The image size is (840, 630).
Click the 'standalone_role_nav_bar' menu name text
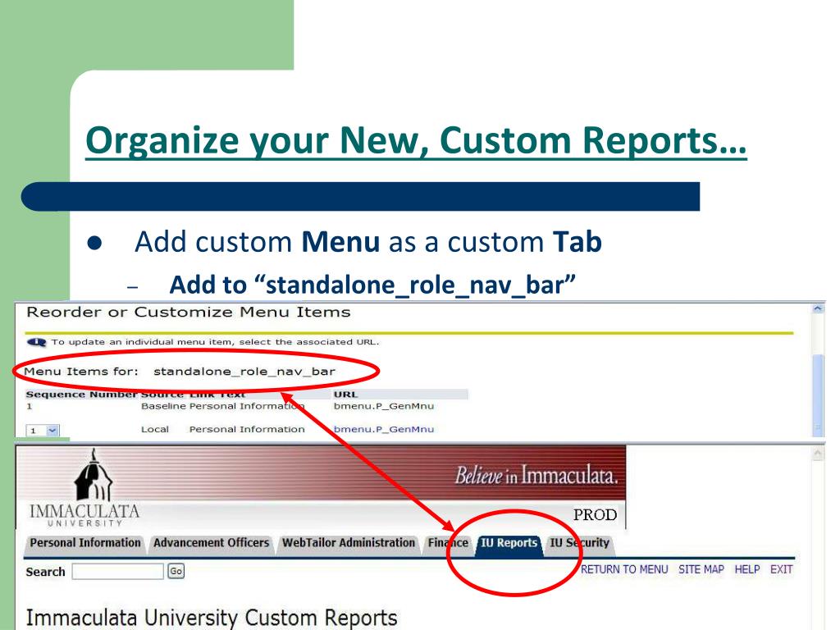point(244,372)
